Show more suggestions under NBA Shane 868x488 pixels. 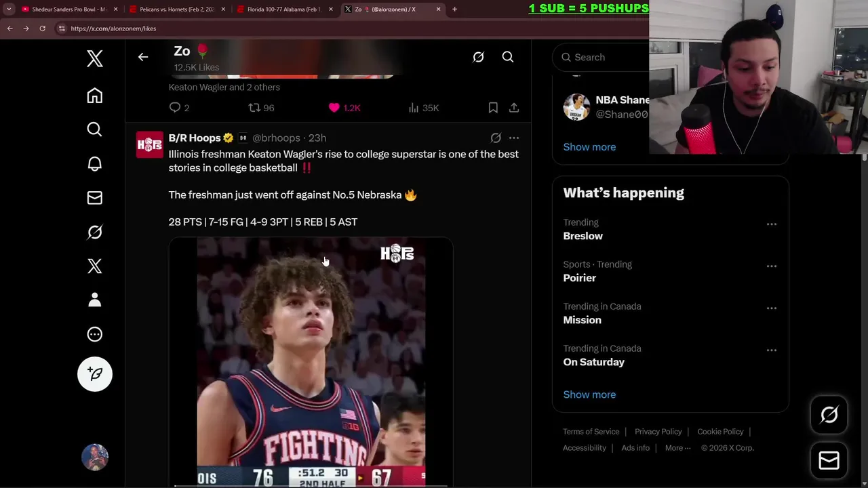click(589, 147)
